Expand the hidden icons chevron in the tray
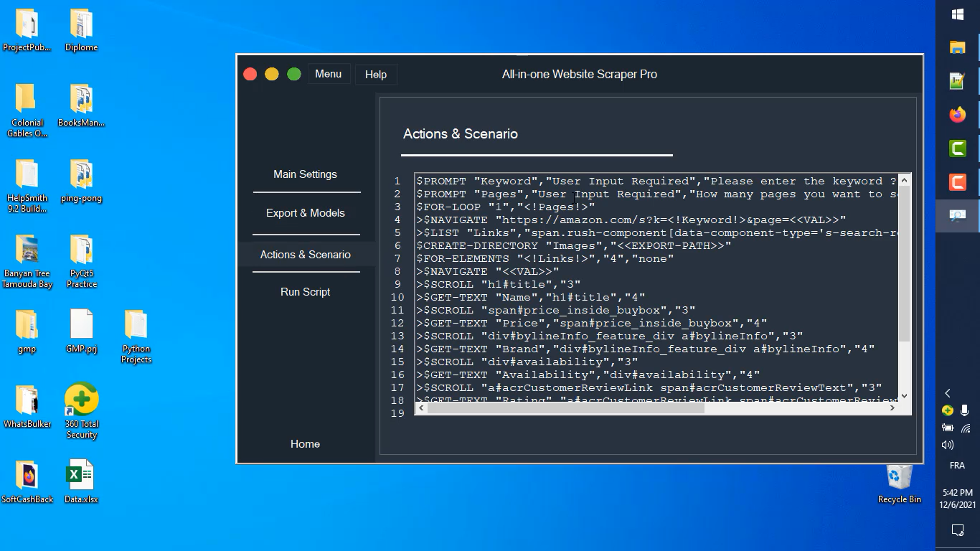The image size is (980, 551). tap(948, 393)
